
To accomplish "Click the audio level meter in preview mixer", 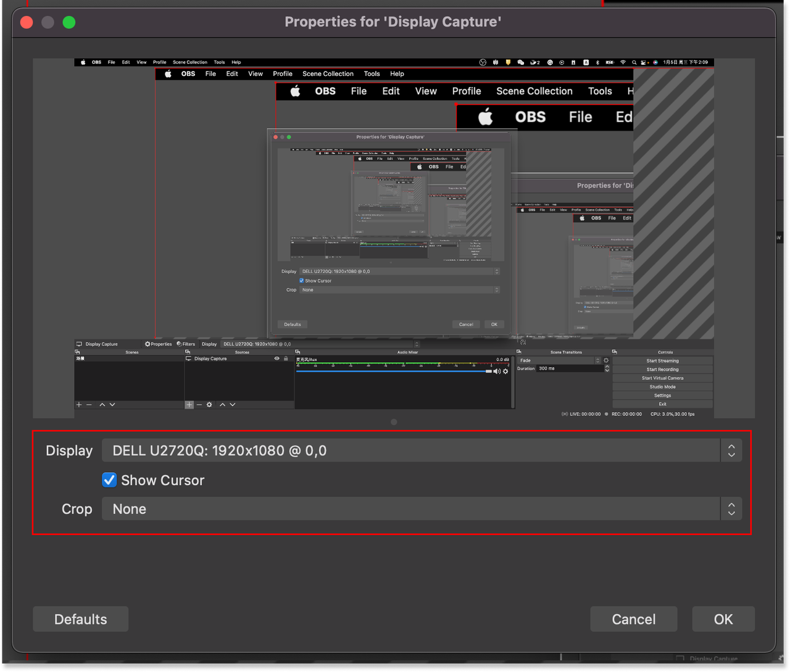I will (x=403, y=365).
